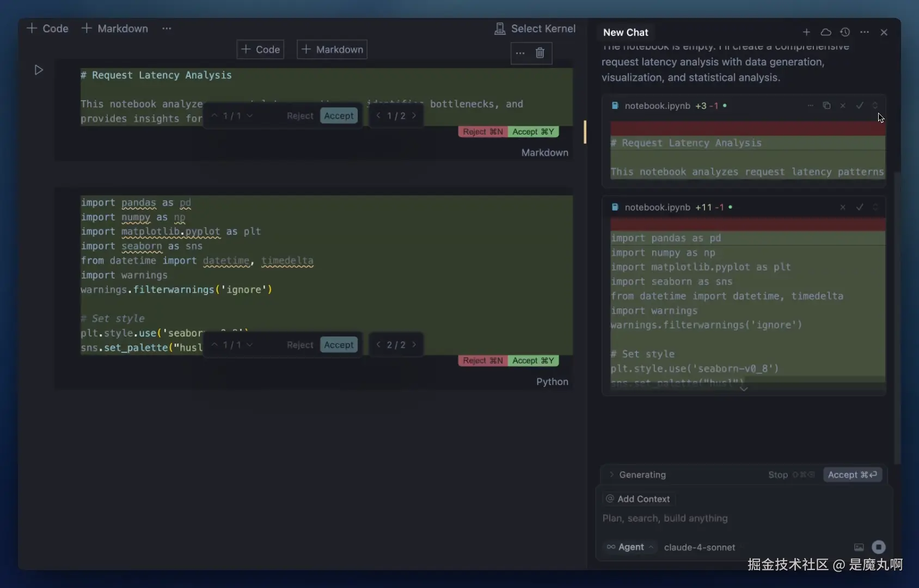919x588 pixels.
Task: Open the Select Kernel picker
Action: pos(535,28)
